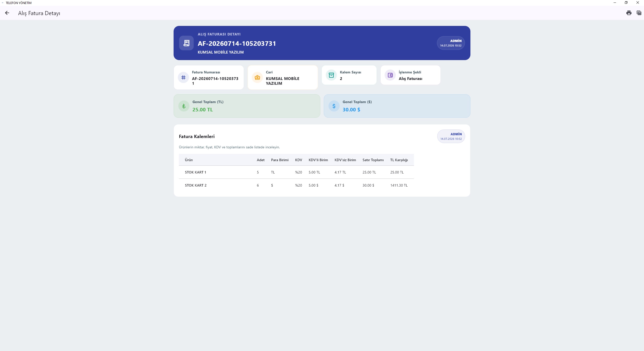Select the STOK KART 2 row
Image resolution: width=644 pixels, height=351 pixels.
[296, 185]
